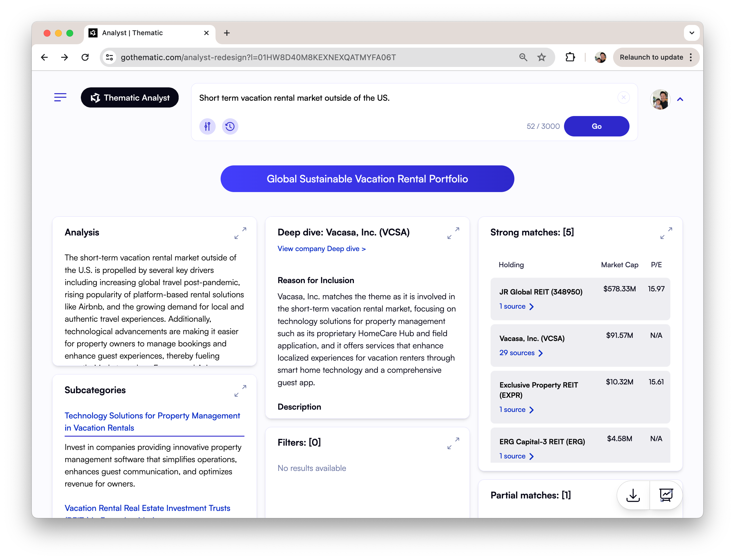
Task: Bookmark this page with star icon
Action: [541, 57]
